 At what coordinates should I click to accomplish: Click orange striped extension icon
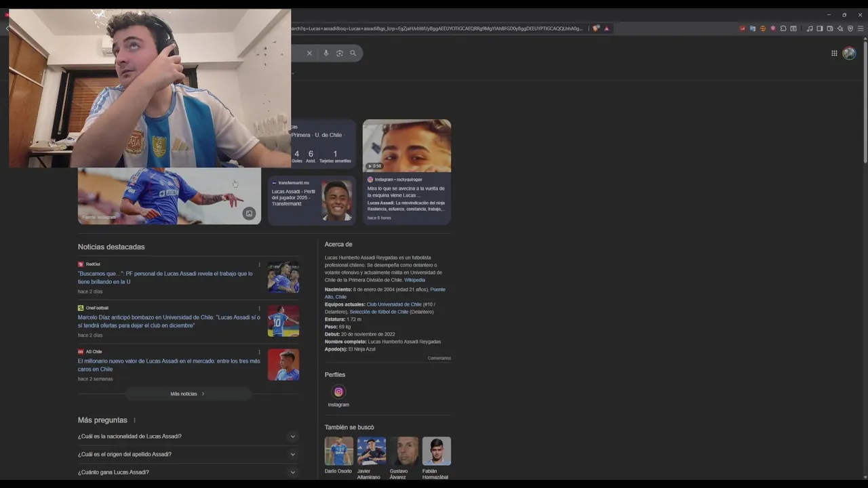tap(763, 28)
